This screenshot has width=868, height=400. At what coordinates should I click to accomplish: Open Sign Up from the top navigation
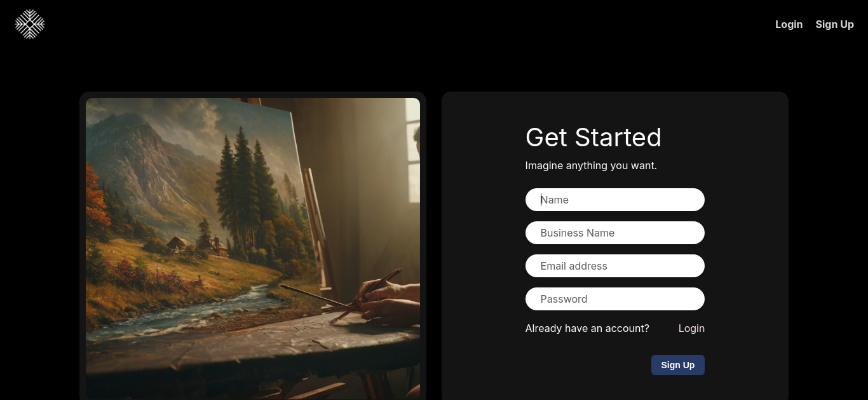834,24
